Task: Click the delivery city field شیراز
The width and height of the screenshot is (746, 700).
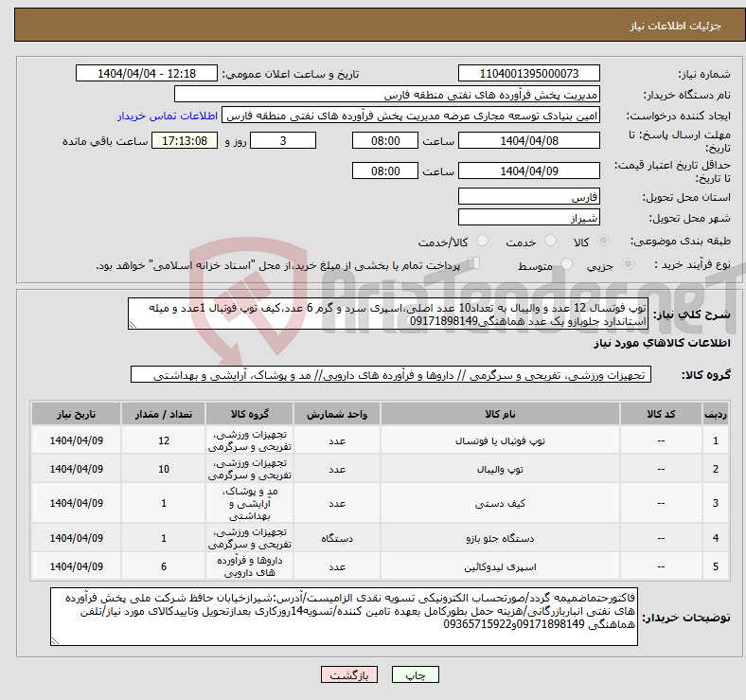Action: click(528, 217)
